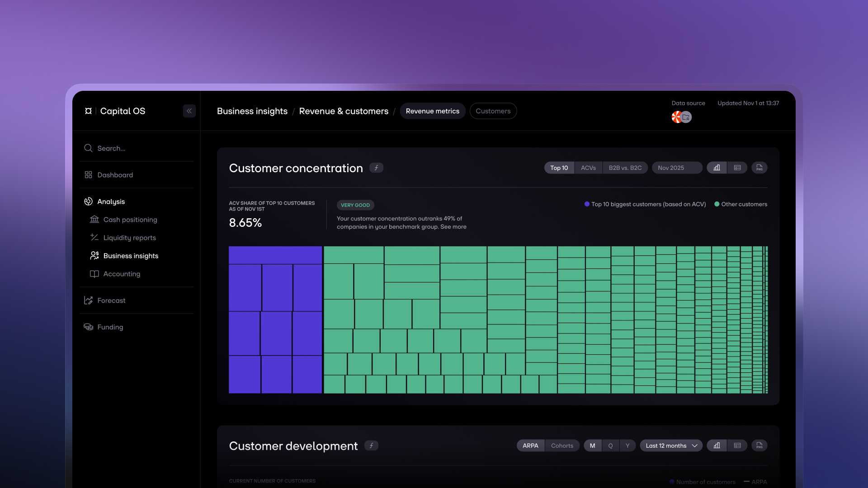
Task: Click the large purple top-customer treemap block
Action: 275,255
